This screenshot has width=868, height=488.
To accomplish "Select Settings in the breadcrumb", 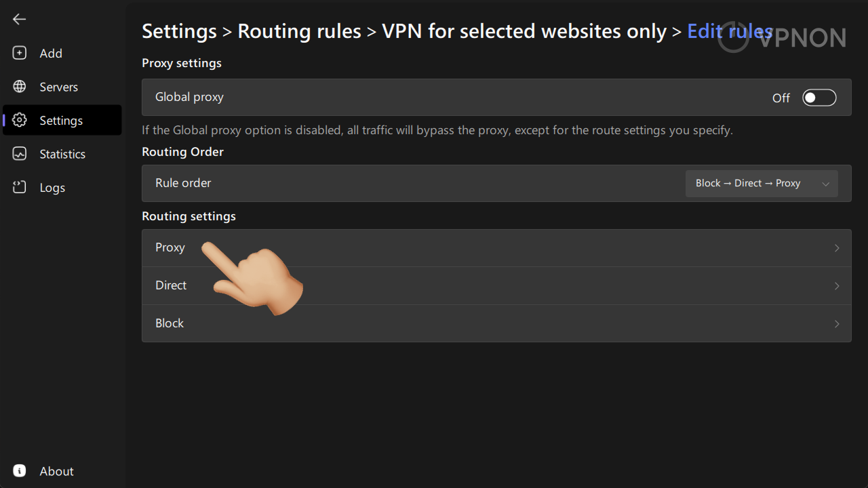I will pyautogui.click(x=179, y=31).
